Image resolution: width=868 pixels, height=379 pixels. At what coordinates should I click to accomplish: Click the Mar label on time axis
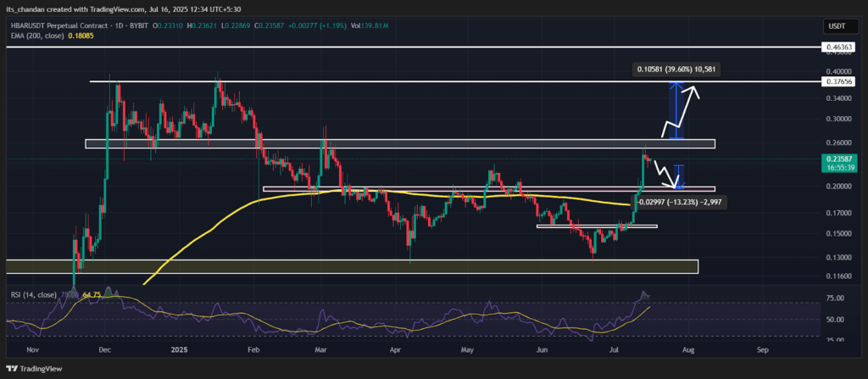point(321,351)
